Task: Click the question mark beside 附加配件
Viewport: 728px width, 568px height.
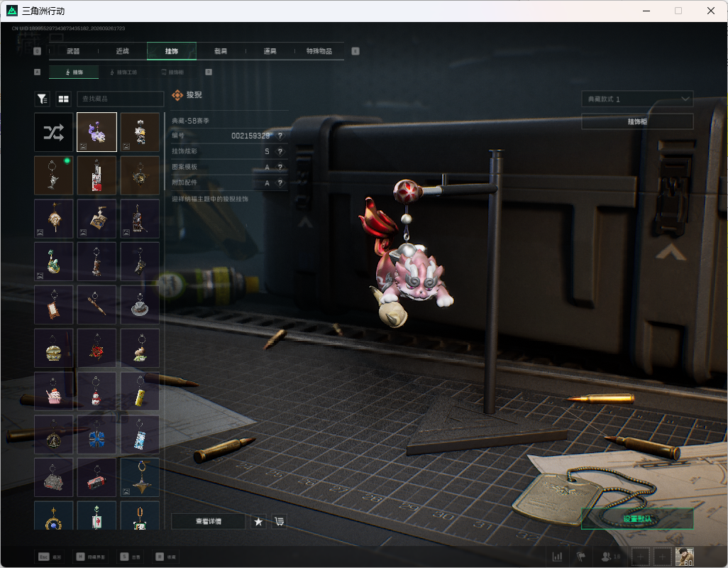Action: pos(280,183)
